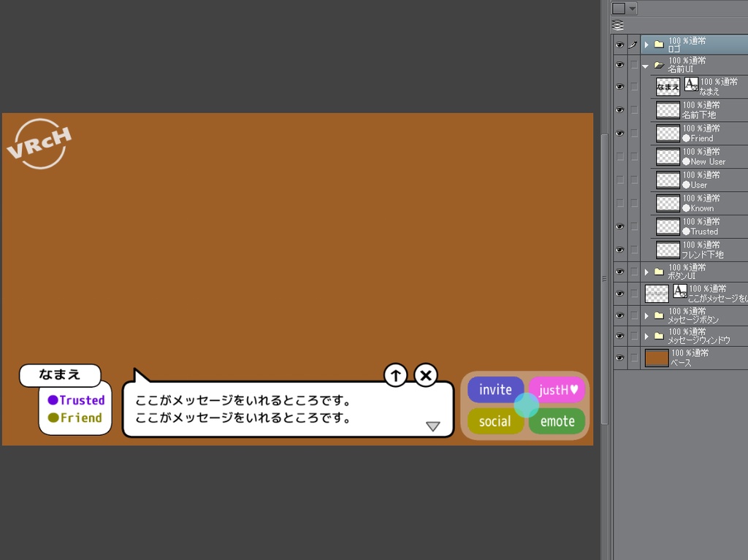This screenshot has height=560, width=748.
Task: Click the green emote button on canvas
Action: click(x=557, y=421)
